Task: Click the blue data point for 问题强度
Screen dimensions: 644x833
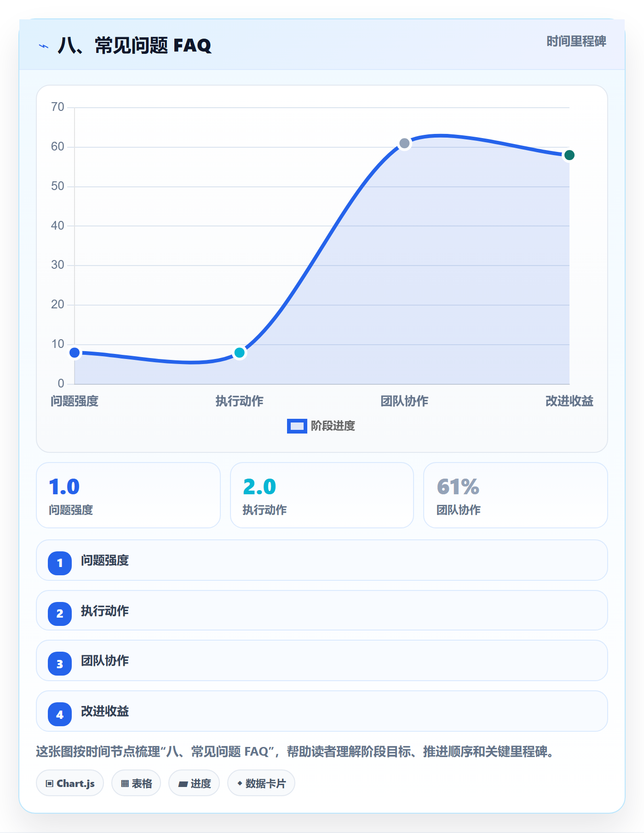Action: click(x=75, y=353)
